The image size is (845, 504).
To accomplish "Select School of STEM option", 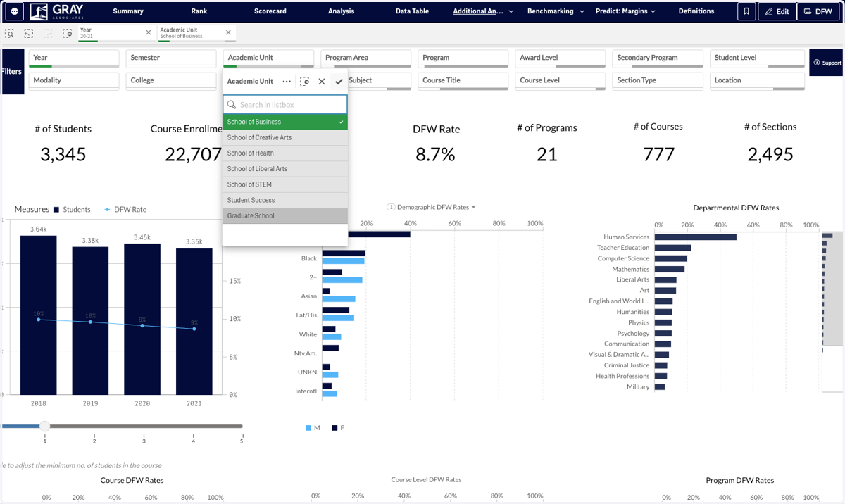I will (285, 184).
